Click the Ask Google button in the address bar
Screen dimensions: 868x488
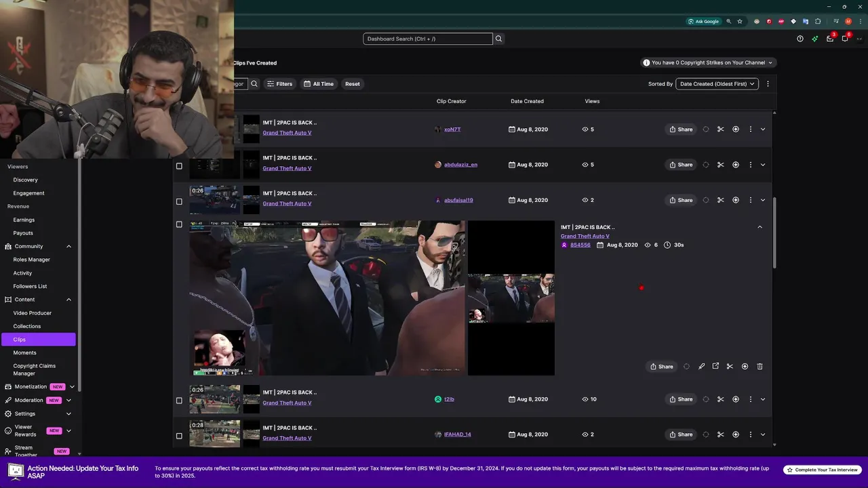point(703,21)
